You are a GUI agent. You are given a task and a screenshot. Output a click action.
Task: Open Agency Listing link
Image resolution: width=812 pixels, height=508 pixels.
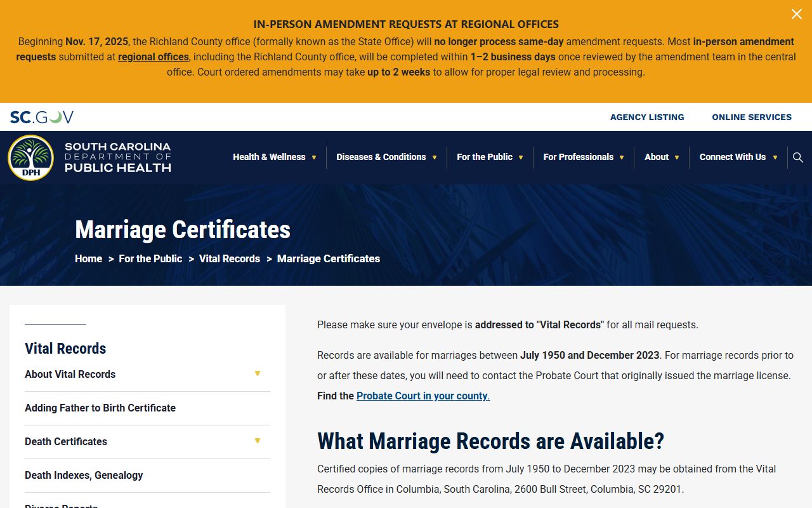647,117
